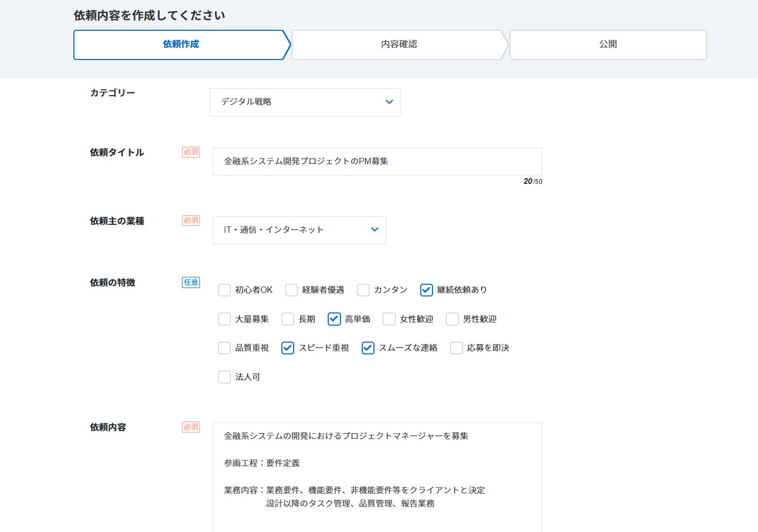Enable the 大量募集 checkbox
The height and width of the screenshot is (532, 758).
point(224,319)
